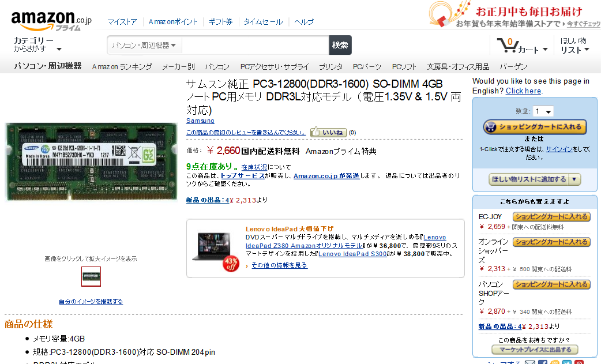601x364 pixels.
Task: Click the Twitter share icon
Action: pos(567,362)
